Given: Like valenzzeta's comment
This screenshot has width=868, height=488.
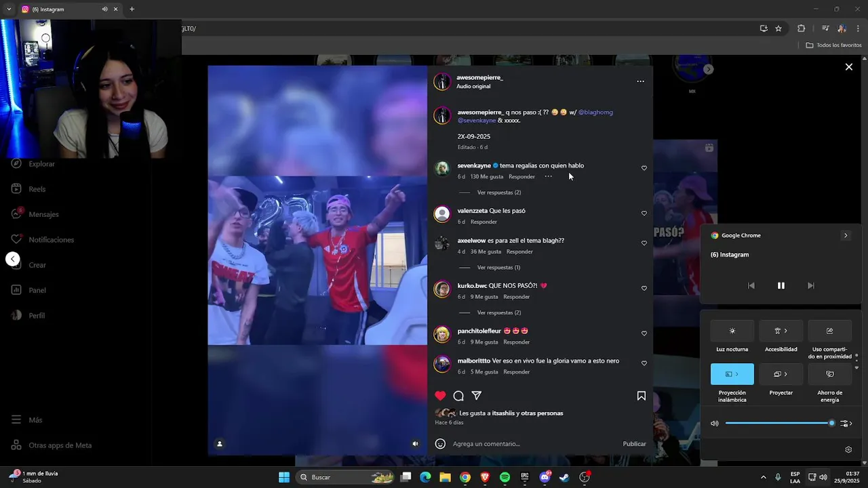Looking at the screenshot, I should pyautogui.click(x=644, y=213).
